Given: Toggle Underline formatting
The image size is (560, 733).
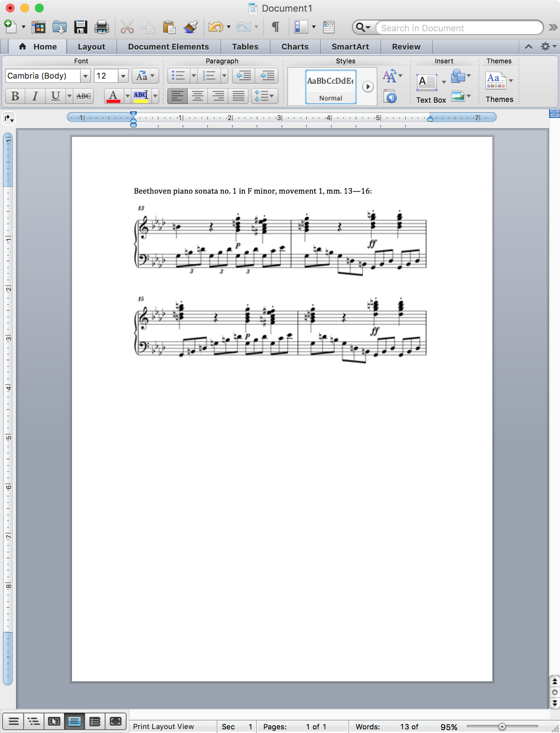Looking at the screenshot, I should tap(56, 96).
